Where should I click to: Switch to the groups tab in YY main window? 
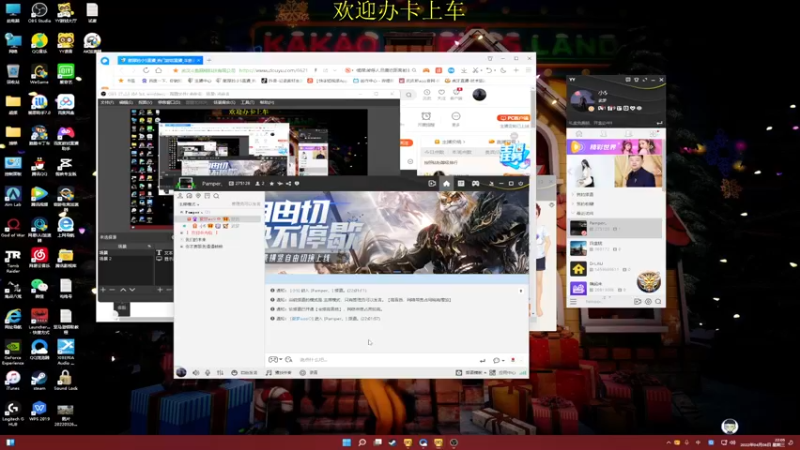pyautogui.click(x=628, y=134)
